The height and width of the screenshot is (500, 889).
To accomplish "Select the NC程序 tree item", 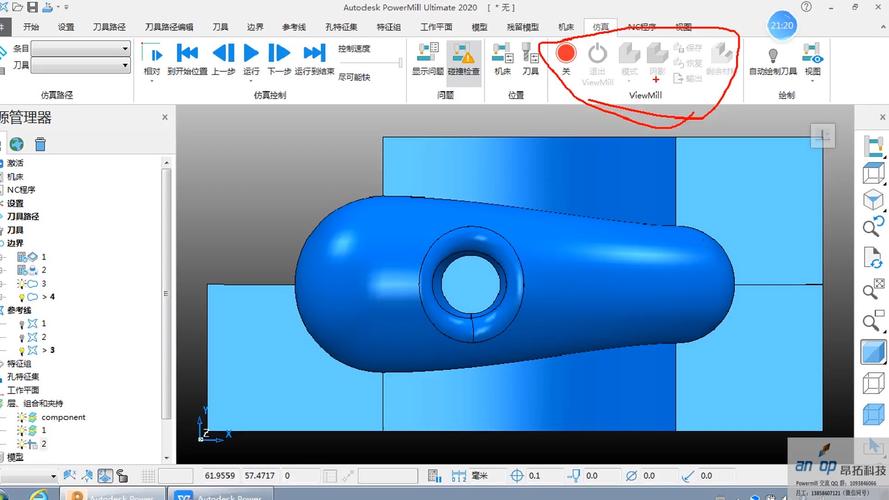I will click(x=20, y=190).
